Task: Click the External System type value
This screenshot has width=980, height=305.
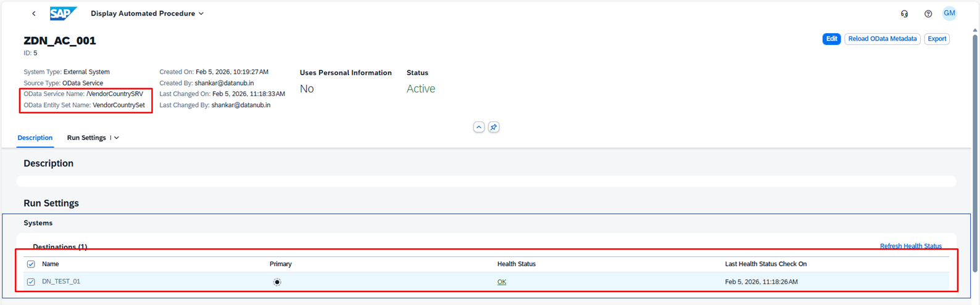Action: pyautogui.click(x=86, y=72)
